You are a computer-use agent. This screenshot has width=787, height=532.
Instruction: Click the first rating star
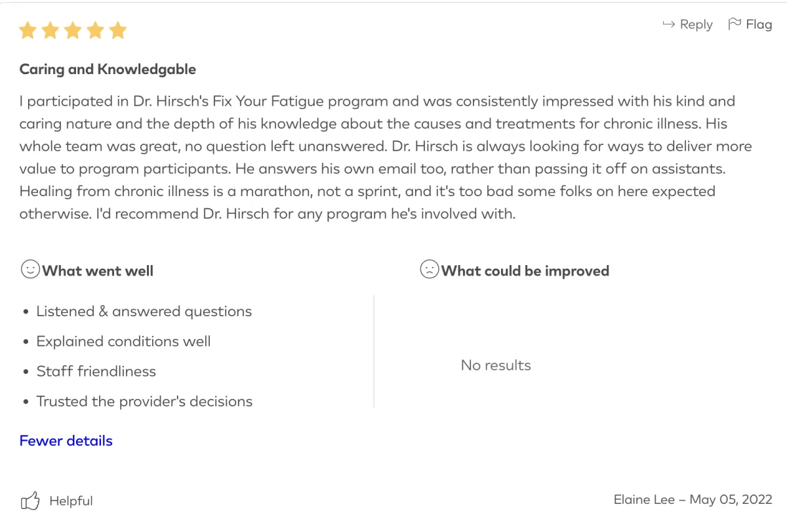pyautogui.click(x=28, y=30)
